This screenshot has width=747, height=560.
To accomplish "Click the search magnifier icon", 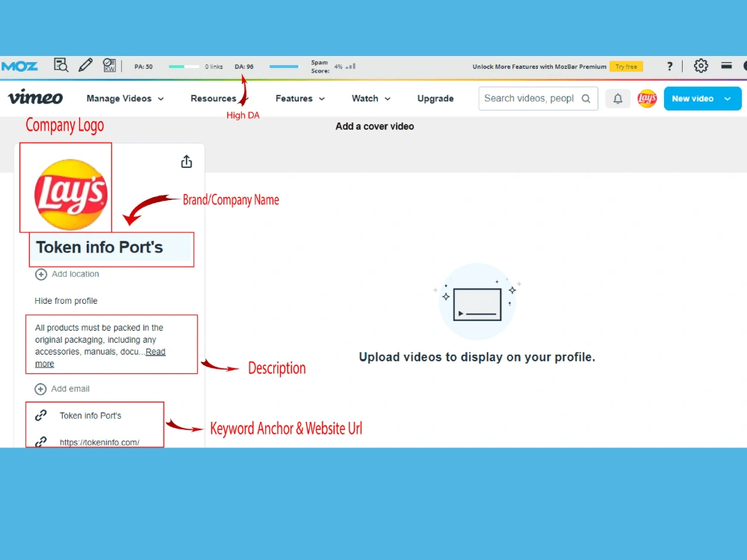I will click(x=586, y=99).
